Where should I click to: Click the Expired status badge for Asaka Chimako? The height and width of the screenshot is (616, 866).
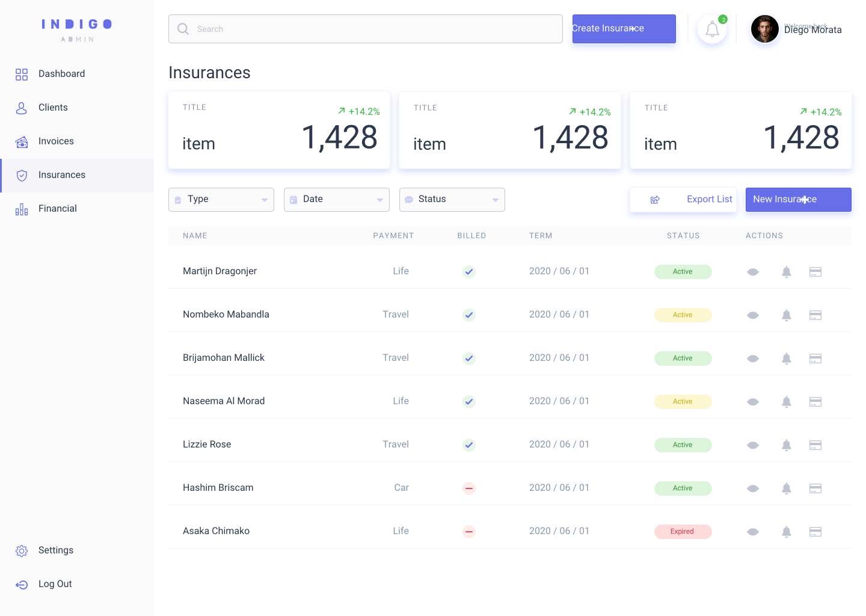click(x=683, y=532)
